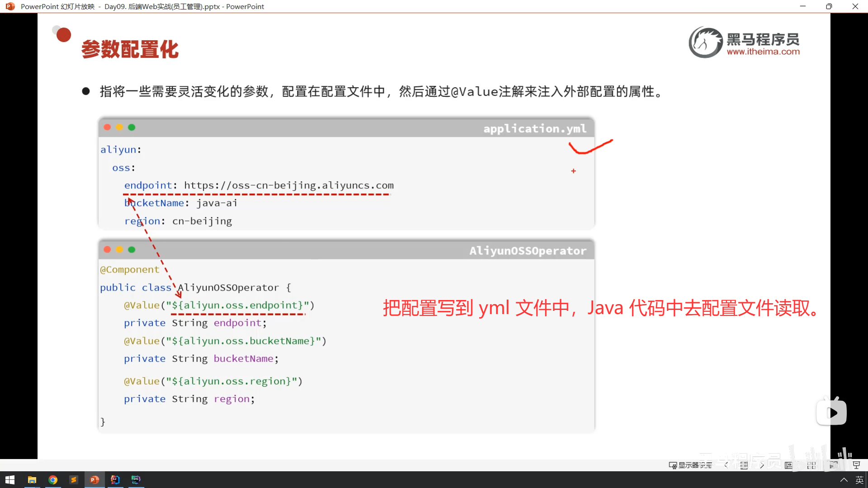This screenshot has width=868, height=488.
Task: Expand hidden system tray icons
Action: coord(844,480)
